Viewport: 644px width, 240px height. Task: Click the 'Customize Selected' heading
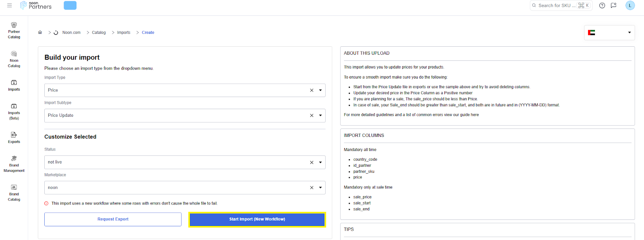coord(70,137)
